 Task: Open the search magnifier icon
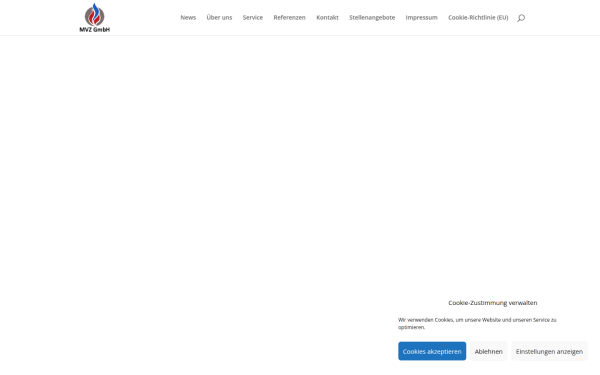(x=521, y=18)
